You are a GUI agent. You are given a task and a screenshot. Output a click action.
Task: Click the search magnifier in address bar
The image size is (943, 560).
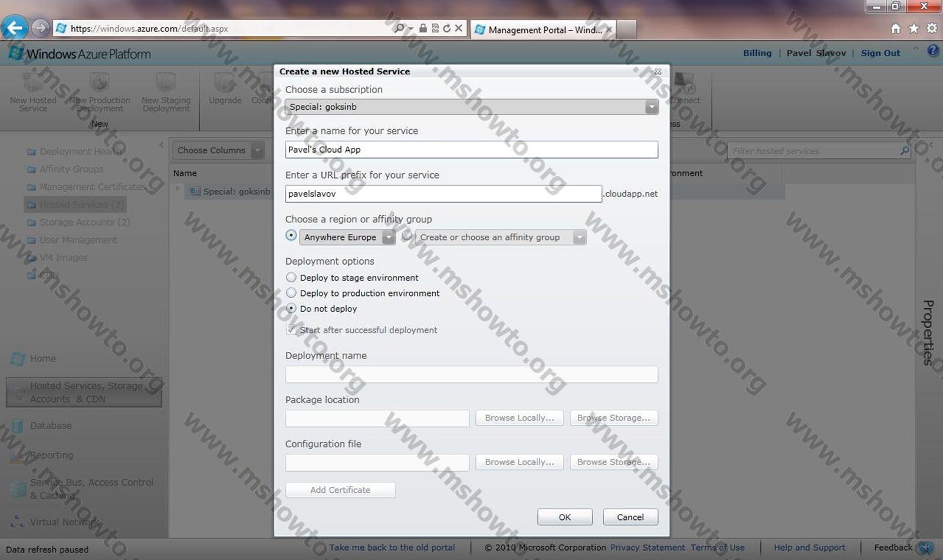pos(399,28)
